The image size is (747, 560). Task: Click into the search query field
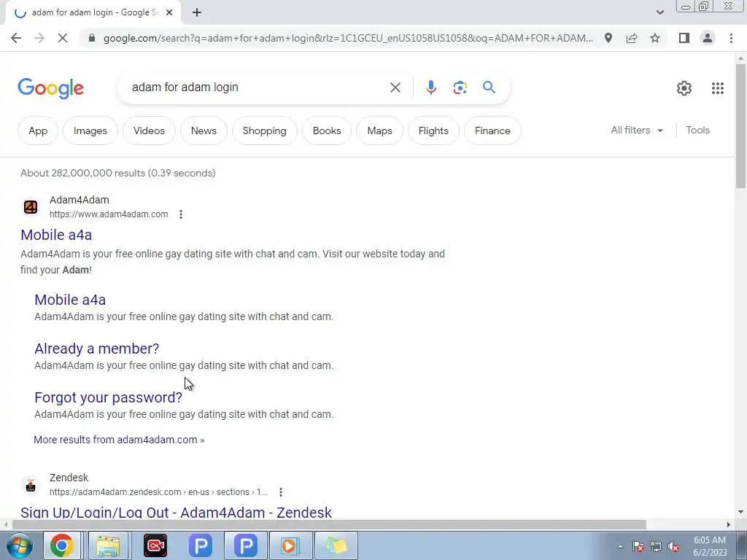(258, 87)
